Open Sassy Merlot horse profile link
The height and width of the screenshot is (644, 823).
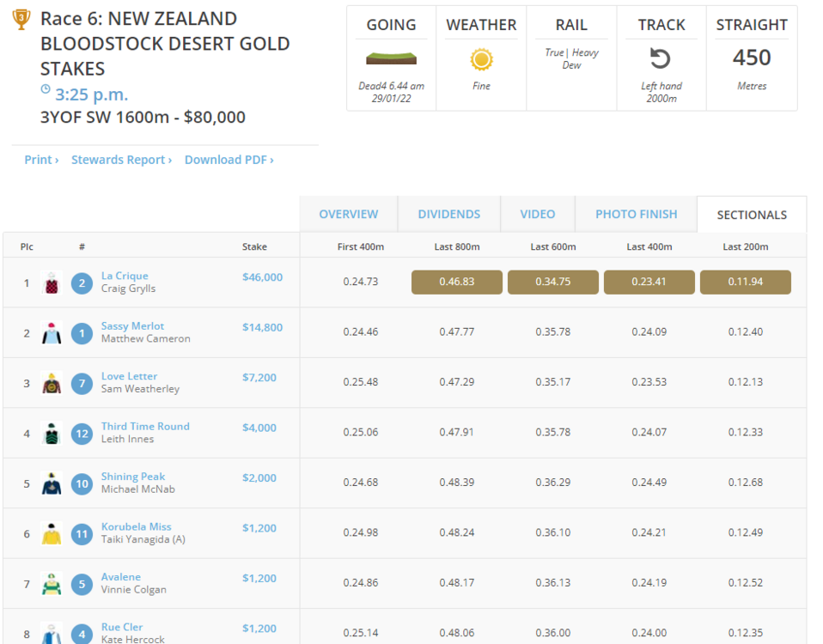132,326
